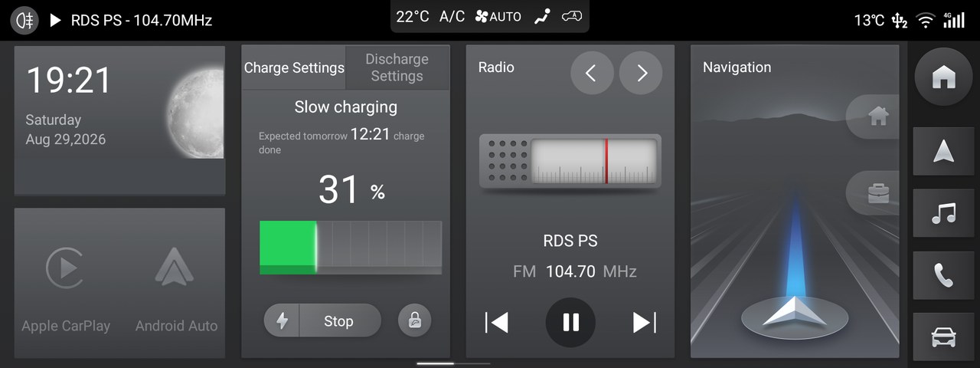The width and height of the screenshot is (980, 368).
Task: Tap the FM band label
Action: point(524,271)
